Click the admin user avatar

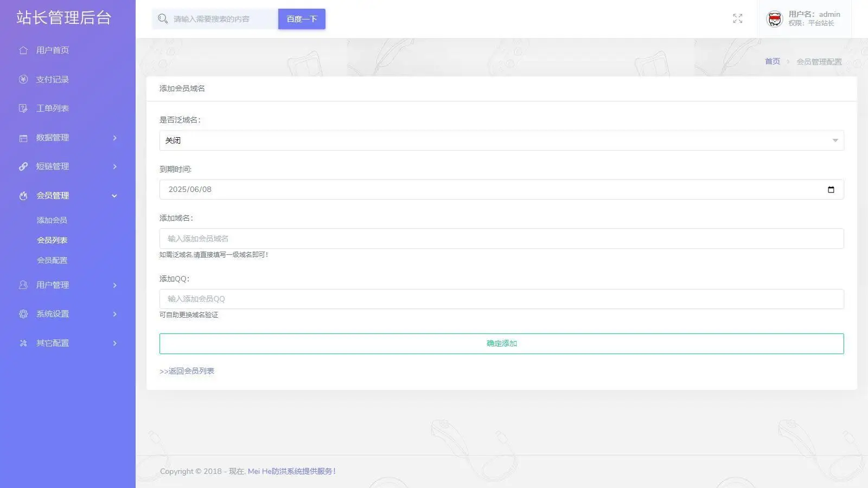[x=774, y=19]
